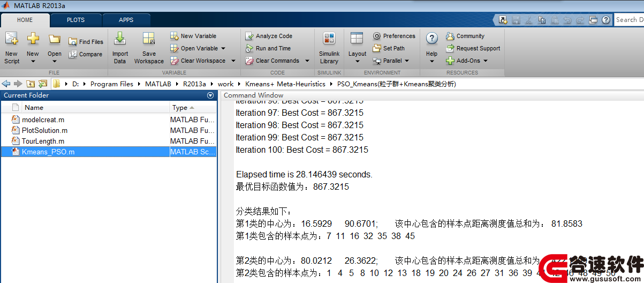Open MATLAB Preferences
The height and width of the screenshot is (283, 644).
click(394, 36)
